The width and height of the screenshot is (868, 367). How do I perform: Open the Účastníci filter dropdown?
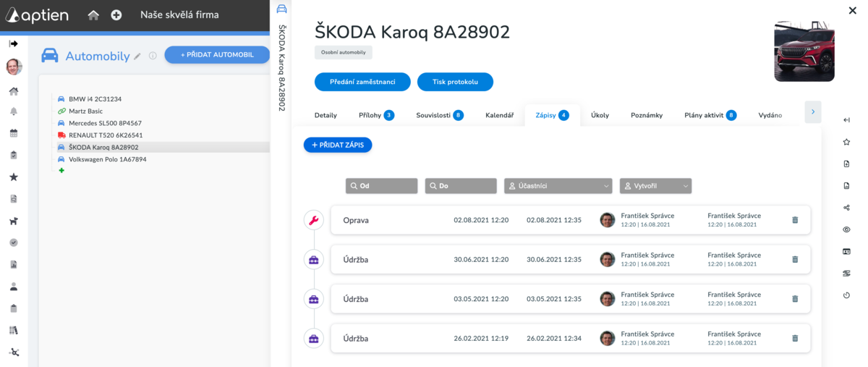(x=558, y=186)
